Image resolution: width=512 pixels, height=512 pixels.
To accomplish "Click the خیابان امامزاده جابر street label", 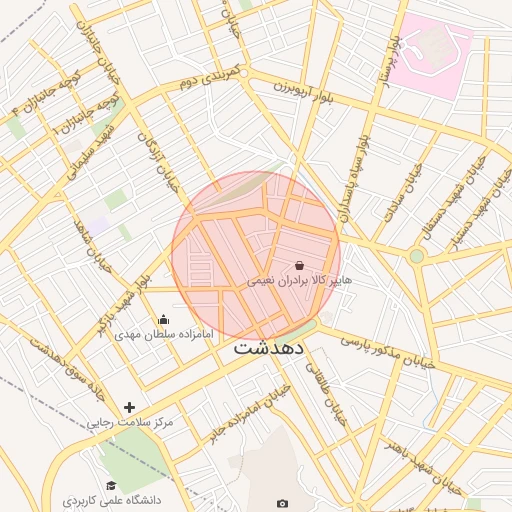I will [250, 414].
